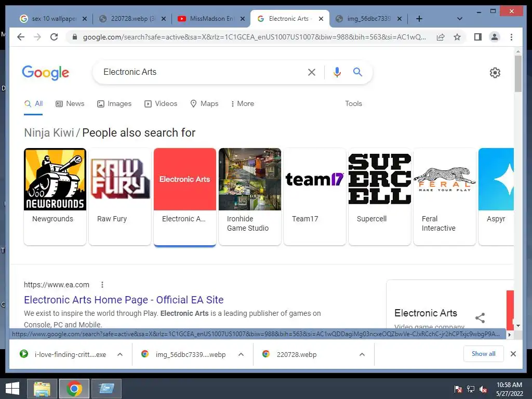Share this page using the share icon
The image size is (532, 399).
pos(441,37)
